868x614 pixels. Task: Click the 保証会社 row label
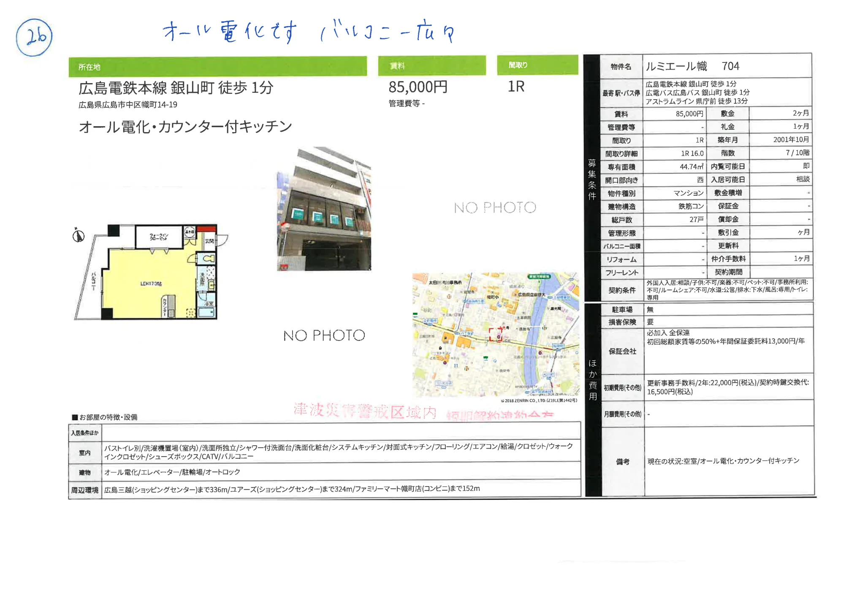click(622, 351)
